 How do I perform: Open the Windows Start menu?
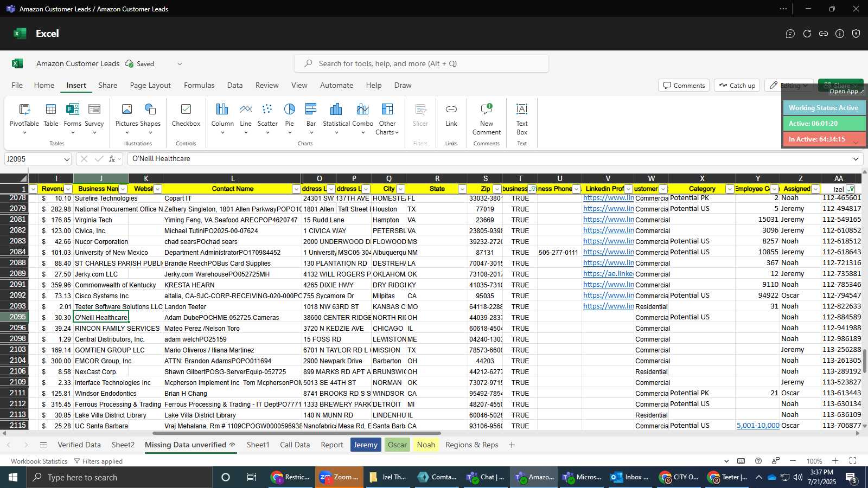point(13,477)
